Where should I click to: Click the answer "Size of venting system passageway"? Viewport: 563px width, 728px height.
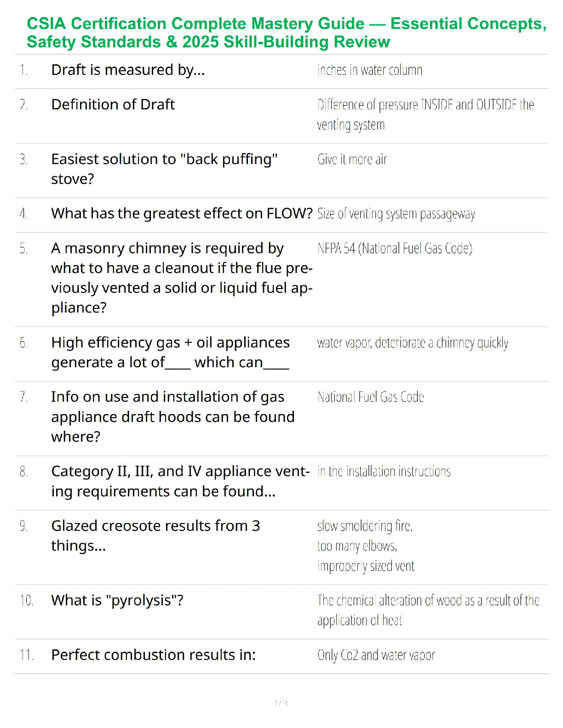[396, 214]
